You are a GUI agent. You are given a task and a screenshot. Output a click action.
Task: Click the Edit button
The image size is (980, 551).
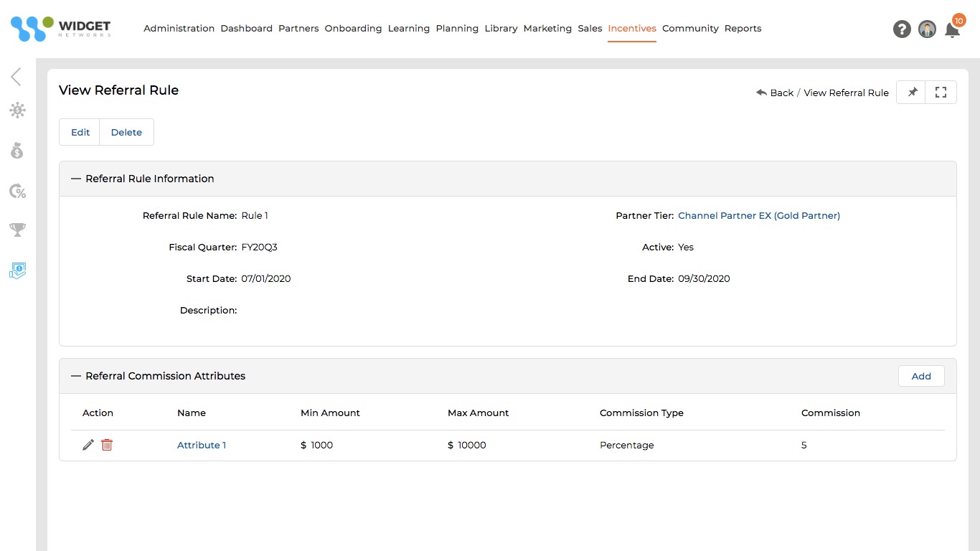pos(80,132)
